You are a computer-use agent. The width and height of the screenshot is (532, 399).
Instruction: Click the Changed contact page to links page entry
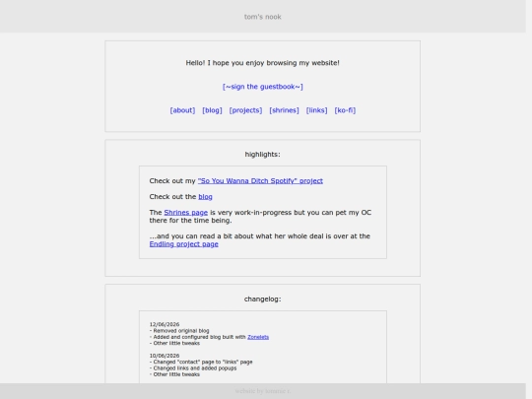coord(201,362)
